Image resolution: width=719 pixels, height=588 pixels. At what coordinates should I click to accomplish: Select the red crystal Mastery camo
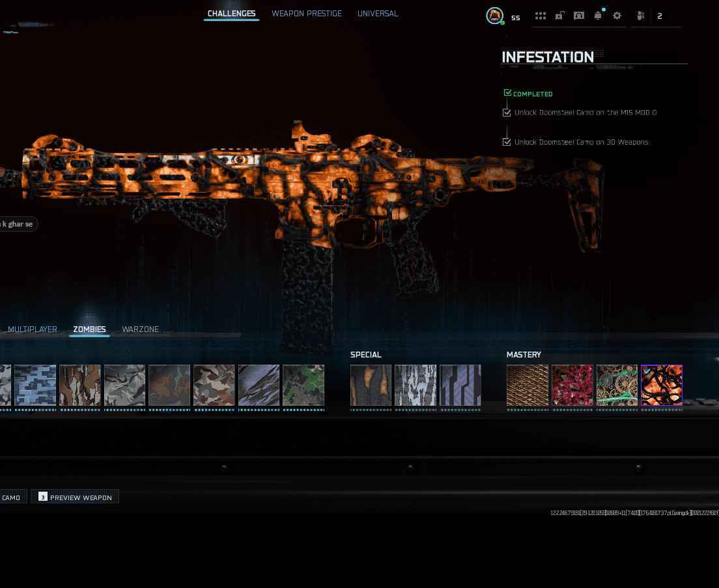point(572,385)
